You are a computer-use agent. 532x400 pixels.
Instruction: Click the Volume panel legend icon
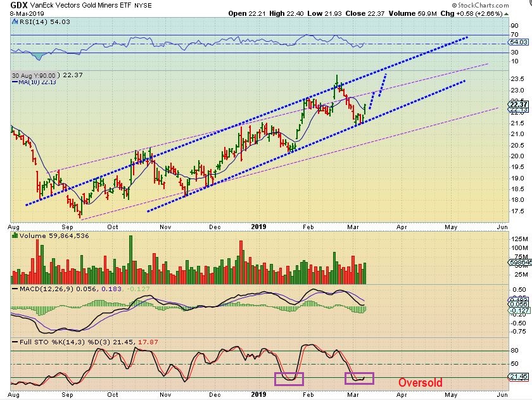(x=15, y=235)
